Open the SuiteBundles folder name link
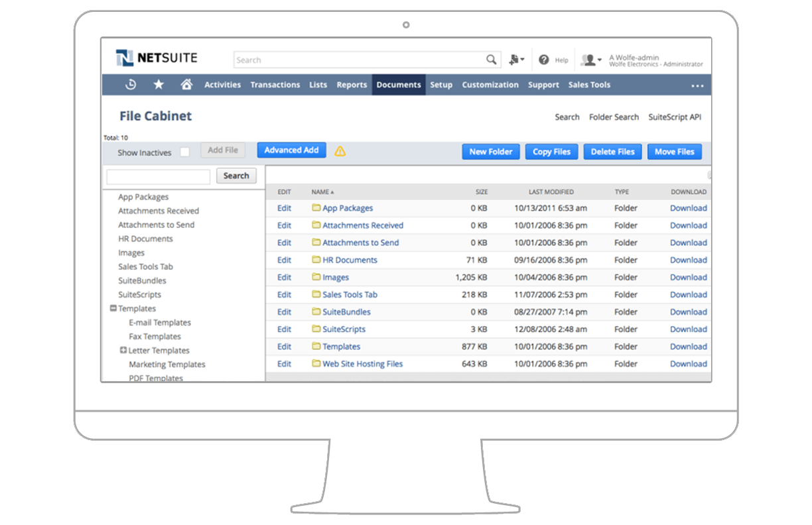This screenshot has height=525, width=812. coord(346,312)
